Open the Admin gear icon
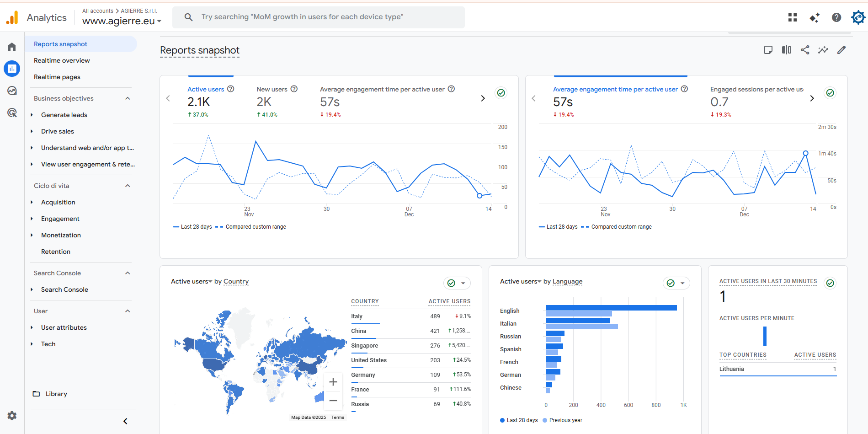This screenshot has width=868, height=434. coord(12,416)
